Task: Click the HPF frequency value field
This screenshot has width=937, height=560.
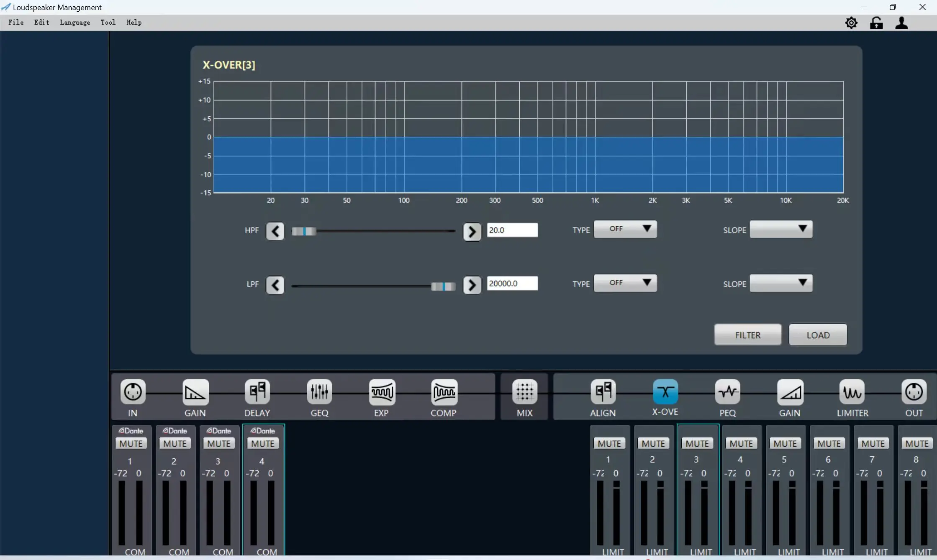Action: click(x=512, y=230)
